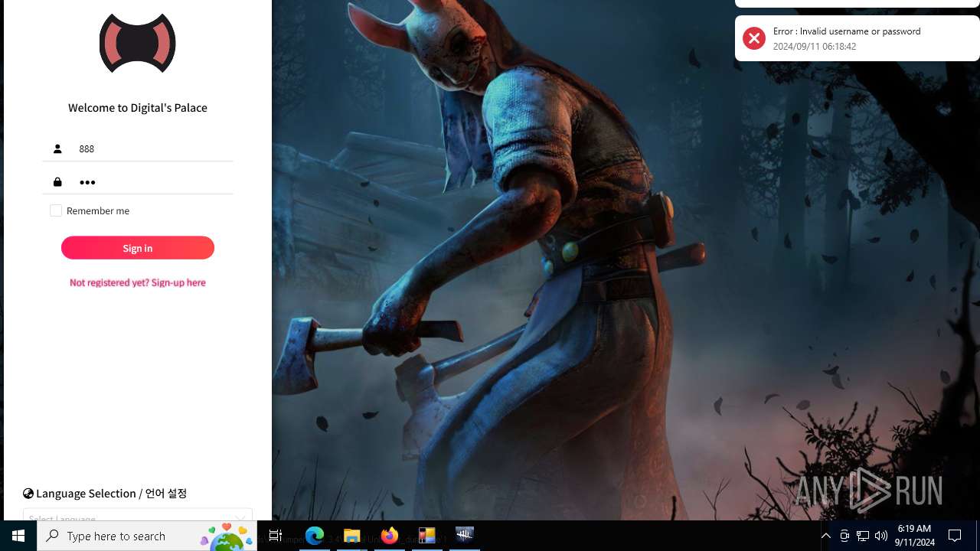Click the user silhouette icon beside username
Image resolution: width=980 pixels, height=551 pixels.
coord(57,148)
